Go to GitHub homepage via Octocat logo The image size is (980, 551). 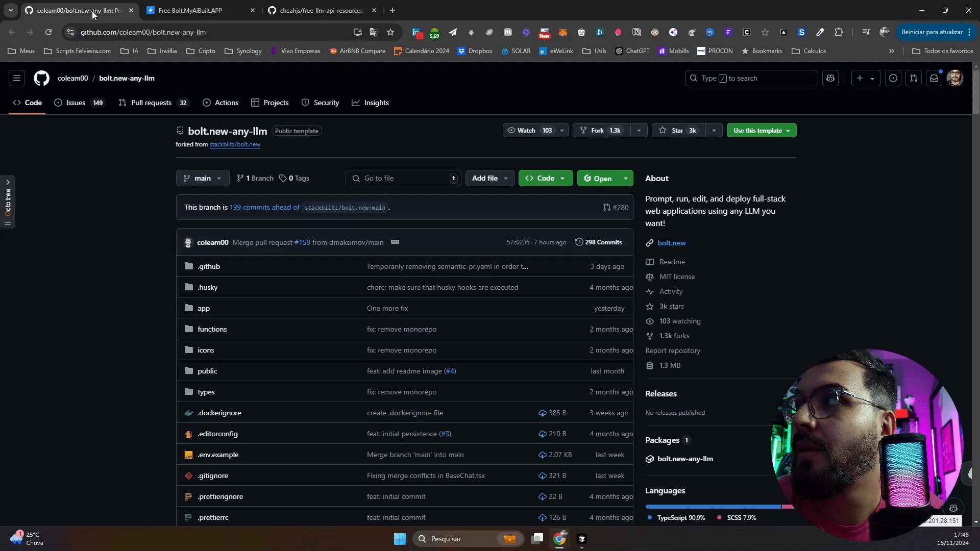[41, 78]
